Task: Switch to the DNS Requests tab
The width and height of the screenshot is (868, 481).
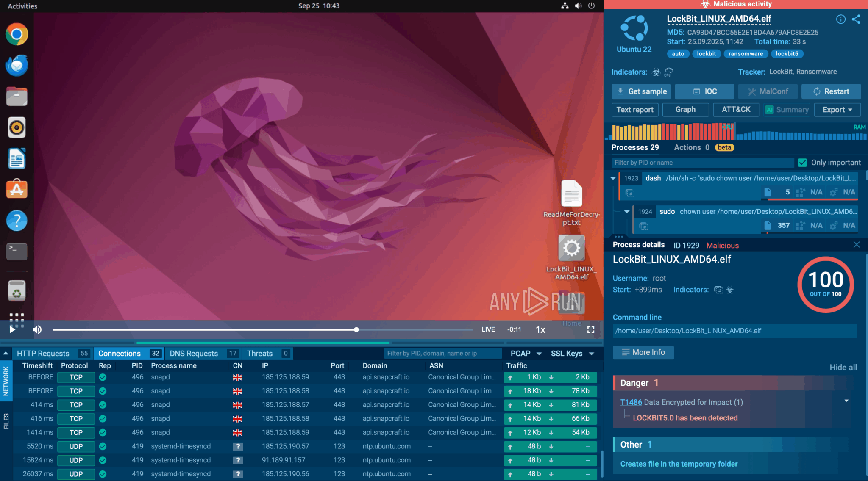Action: click(x=194, y=354)
